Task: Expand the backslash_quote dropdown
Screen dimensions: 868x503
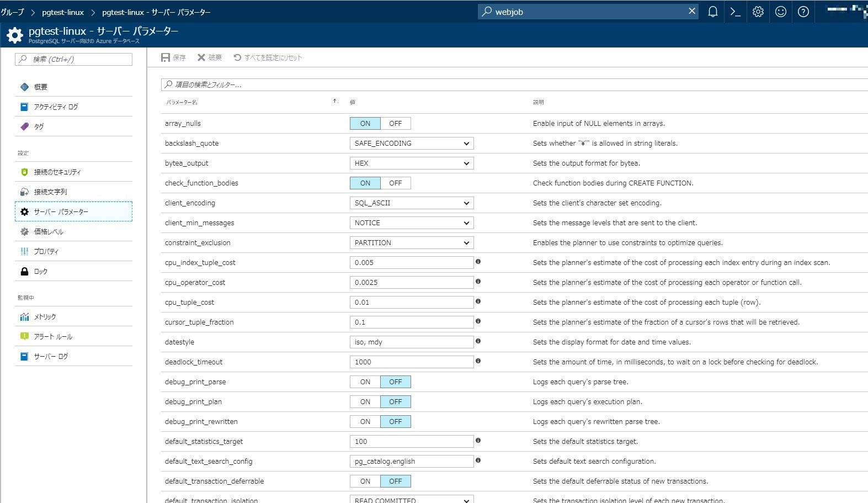Action: click(x=412, y=144)
